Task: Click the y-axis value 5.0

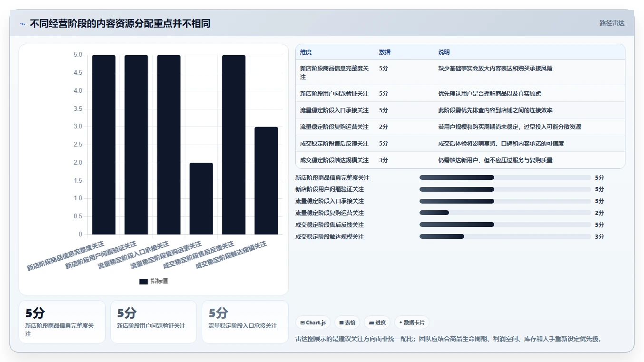Action: pos(78,55)
